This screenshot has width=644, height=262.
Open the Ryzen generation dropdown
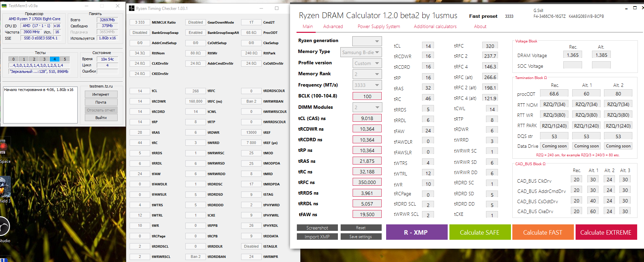(367, 41)
